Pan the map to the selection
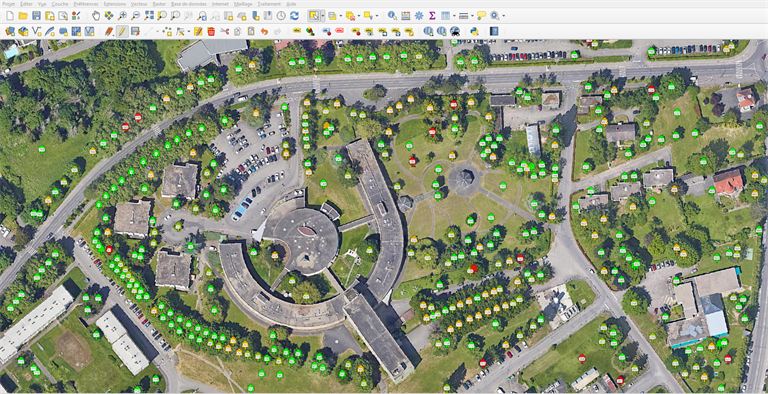The height and width of the screenshot is (394, 768). (109, 16)
